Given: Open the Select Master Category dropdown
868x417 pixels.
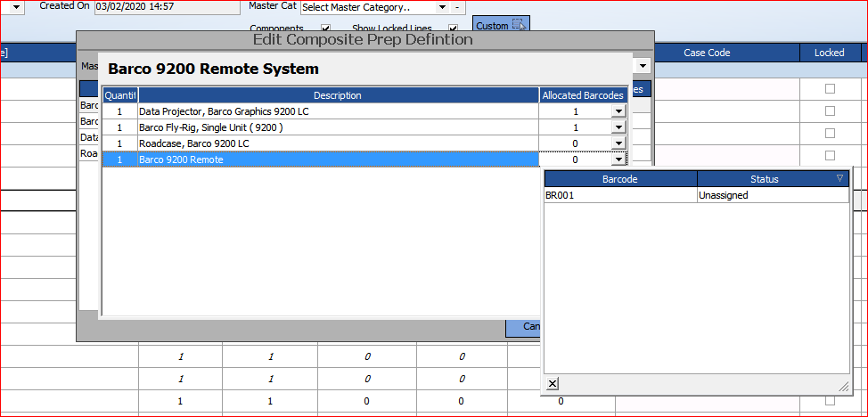Looking at the screenshot, I should (x=442, y=7).
